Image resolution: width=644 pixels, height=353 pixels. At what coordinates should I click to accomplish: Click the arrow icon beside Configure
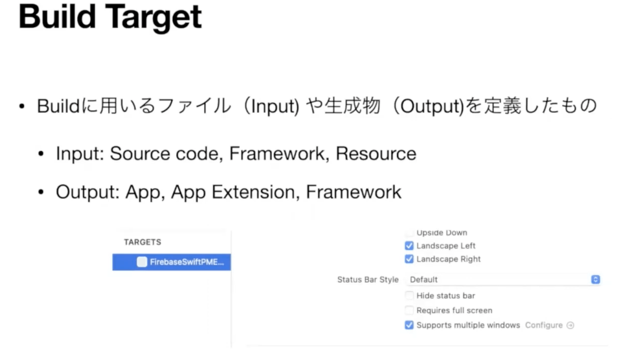(570, 325)
